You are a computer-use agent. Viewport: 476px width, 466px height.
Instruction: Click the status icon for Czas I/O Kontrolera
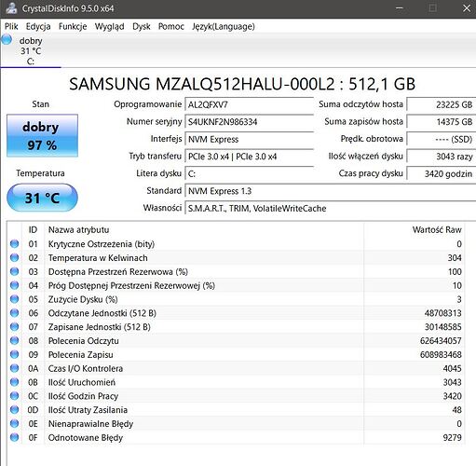pos(14,368)
